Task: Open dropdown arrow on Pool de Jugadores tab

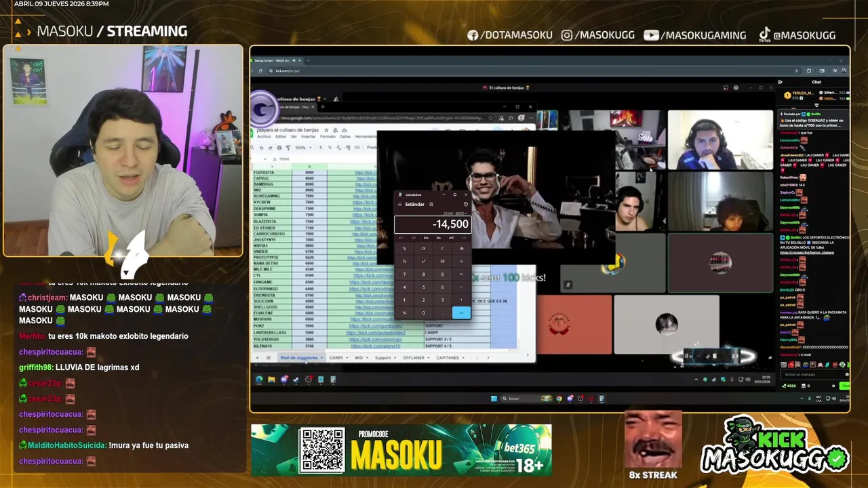Action: point(321,358)
